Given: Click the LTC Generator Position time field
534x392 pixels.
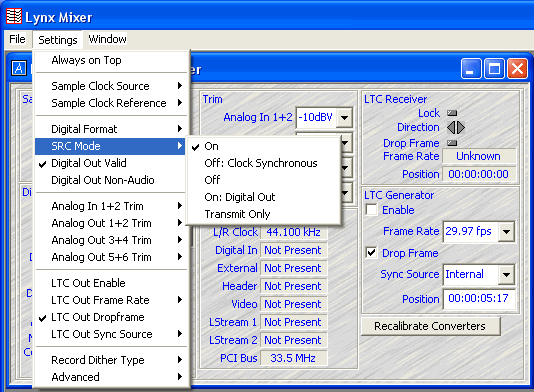Looking at the screenshot, I should click(478, 299).
